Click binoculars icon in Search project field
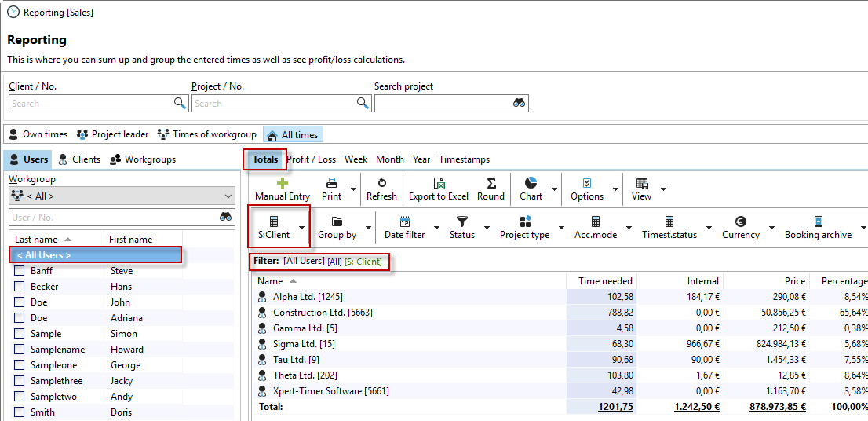Viewport: 868px width, 421px height. point(519,104)
